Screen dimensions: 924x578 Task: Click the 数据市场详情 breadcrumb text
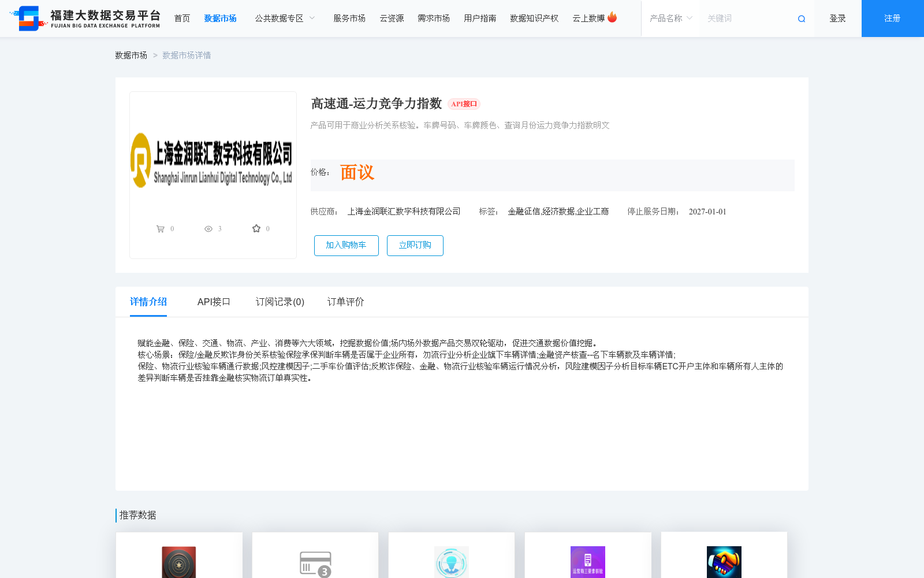(x=187, y=55)
